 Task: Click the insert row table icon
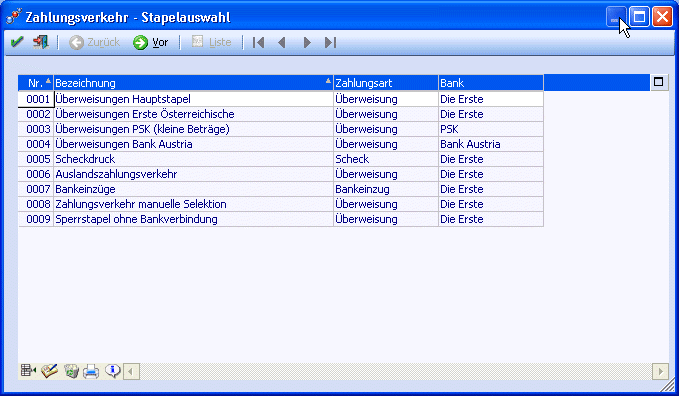(28, 371)
